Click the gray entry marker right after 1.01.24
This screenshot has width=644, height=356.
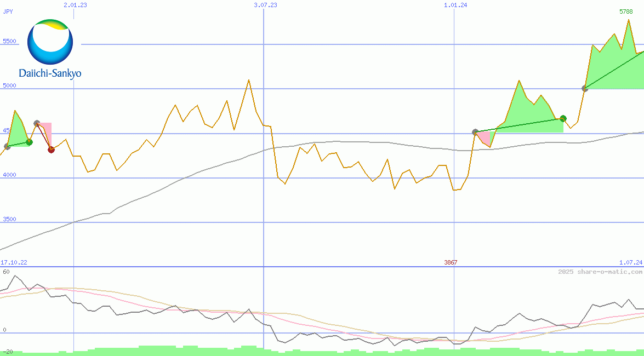click(475, 132)
